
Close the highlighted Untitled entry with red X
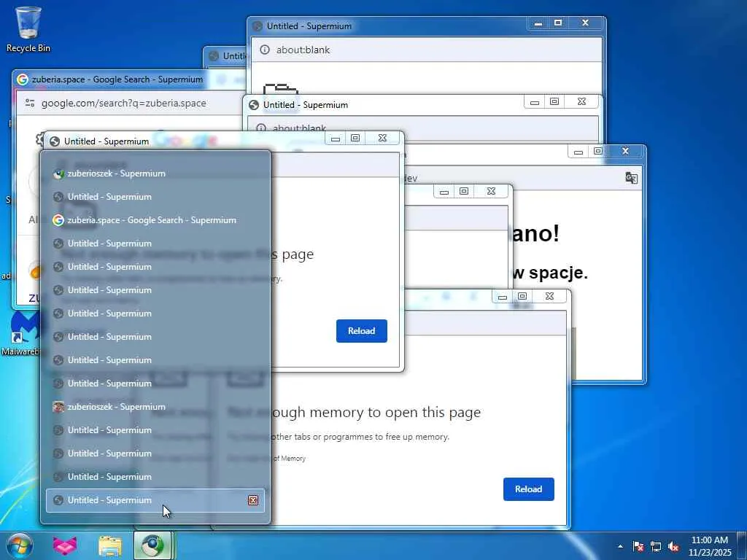pyautogui.click(x=253, y=500)
